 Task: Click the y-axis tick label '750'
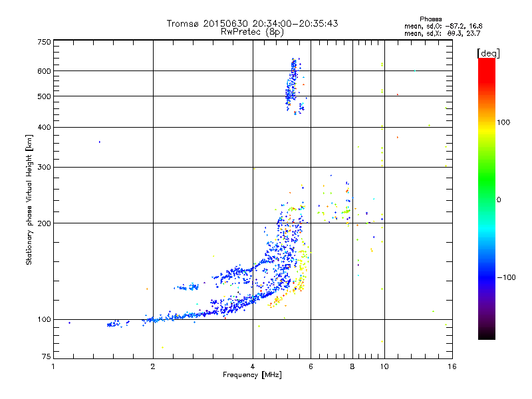click(44, 42)
